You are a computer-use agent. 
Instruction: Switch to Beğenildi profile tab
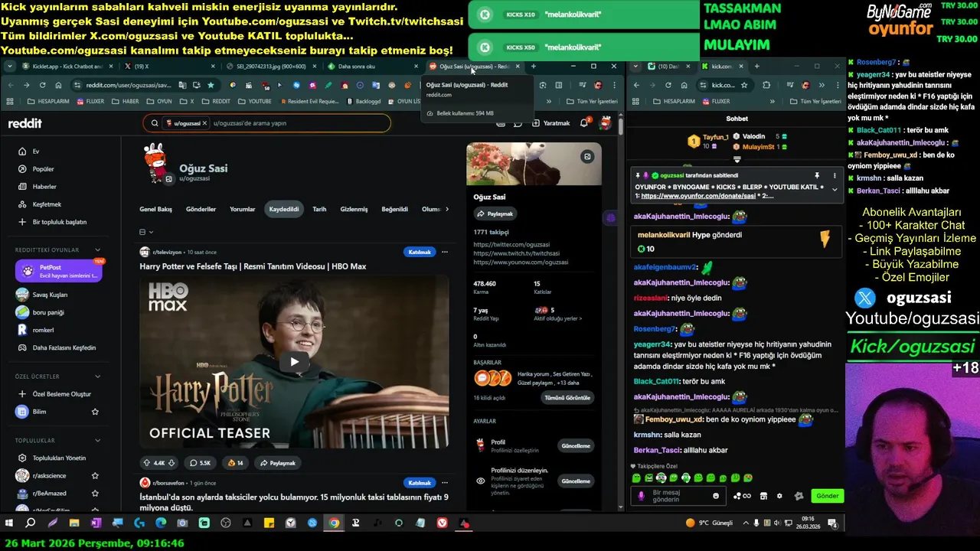[x=395, y=209]
